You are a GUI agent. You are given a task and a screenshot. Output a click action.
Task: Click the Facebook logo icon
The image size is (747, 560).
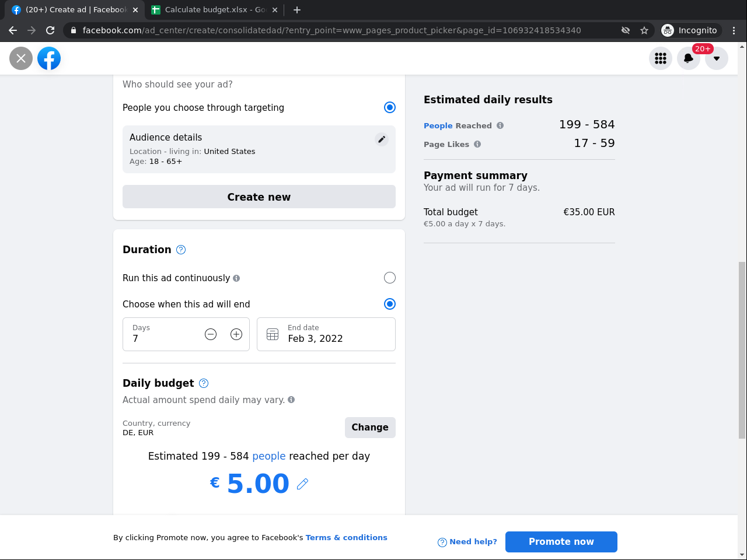pyautogui.click(x=49, y=58)
